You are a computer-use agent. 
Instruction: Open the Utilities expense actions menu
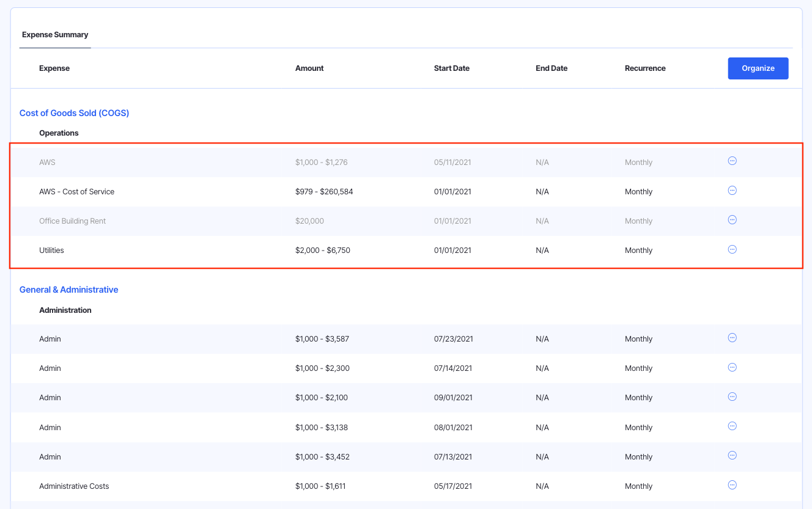(732, 249)
